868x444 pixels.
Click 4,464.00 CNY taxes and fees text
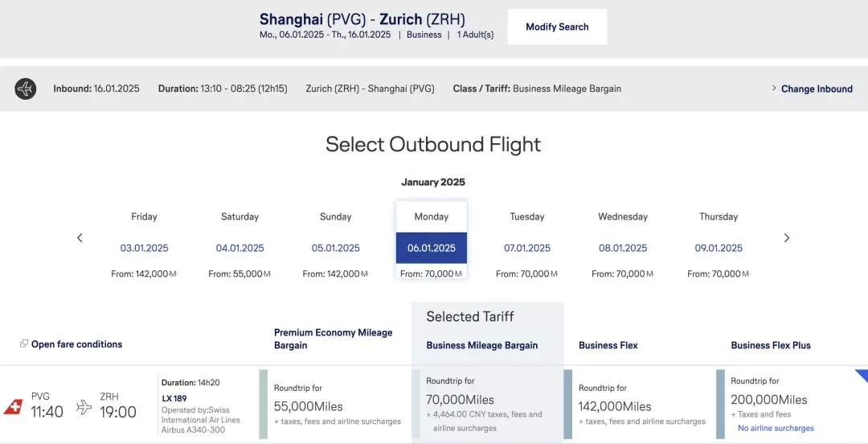click(485, 421)
